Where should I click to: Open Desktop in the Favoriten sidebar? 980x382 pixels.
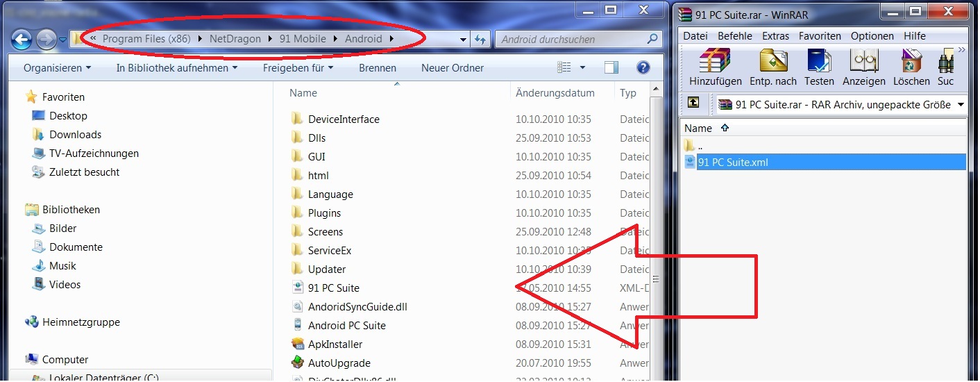click(x=68, y=116)
